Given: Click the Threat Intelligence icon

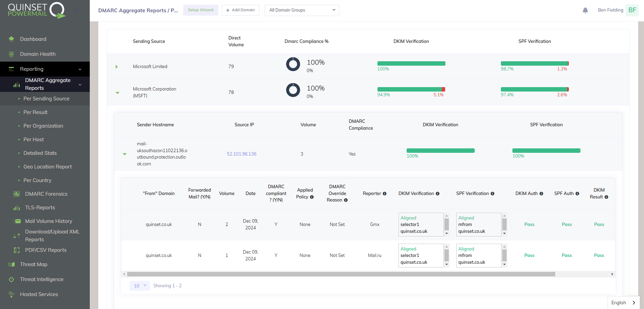Looking at the screenshot, I should pyautogui.click(x=12, y=279).
